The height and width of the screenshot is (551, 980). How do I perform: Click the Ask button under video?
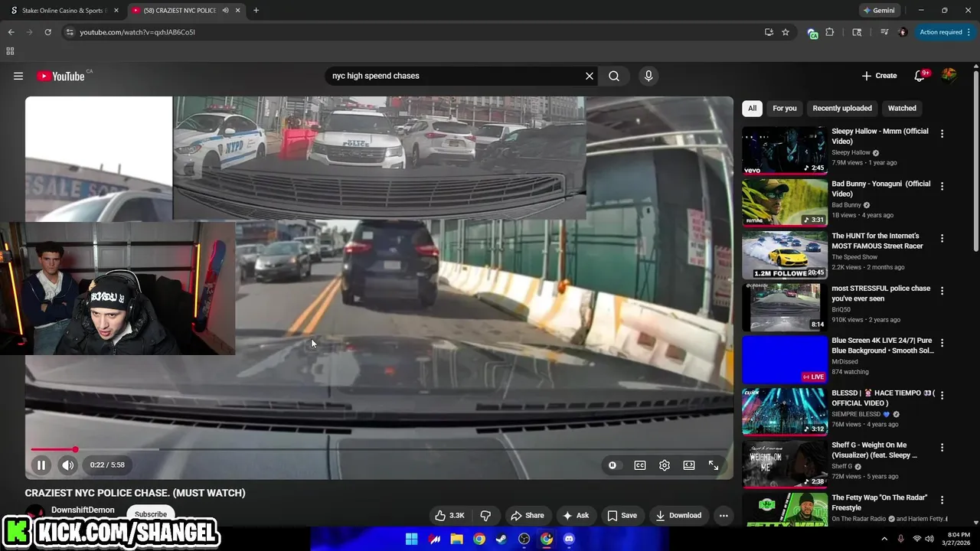pyautogui.click(x=576, y=516)
